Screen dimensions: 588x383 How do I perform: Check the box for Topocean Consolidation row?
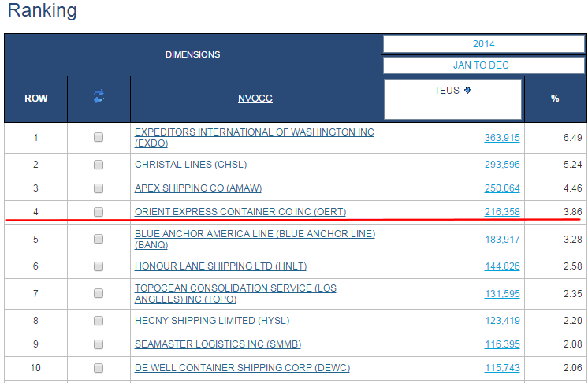99,293
